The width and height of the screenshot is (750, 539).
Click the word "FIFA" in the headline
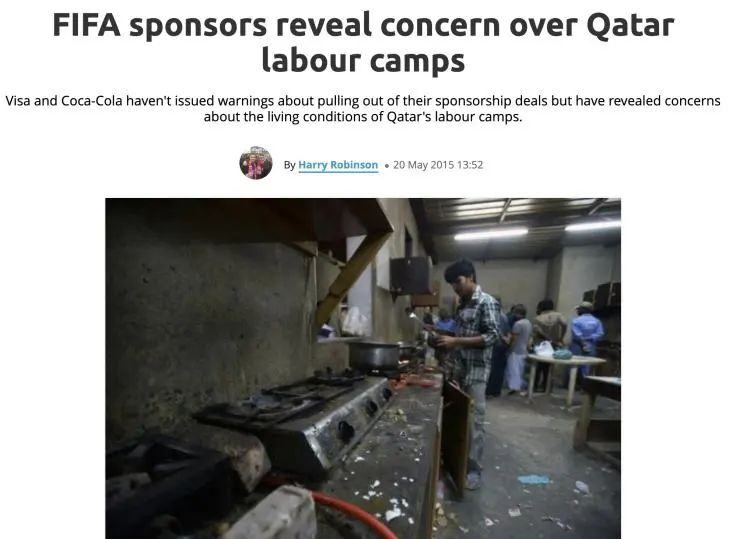(87, 25)
